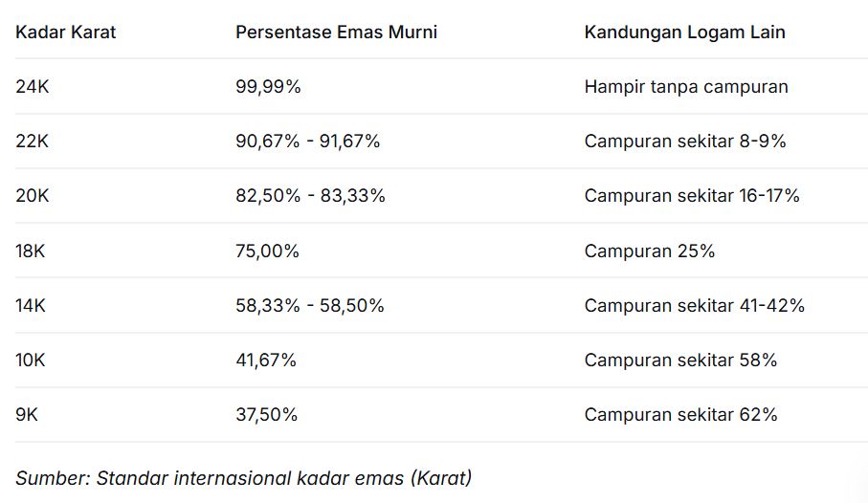The width and height of the screenshot is (868, 503).
Task: Select the "Hampir tanpa campuran" cell
Action: (686, 87)
